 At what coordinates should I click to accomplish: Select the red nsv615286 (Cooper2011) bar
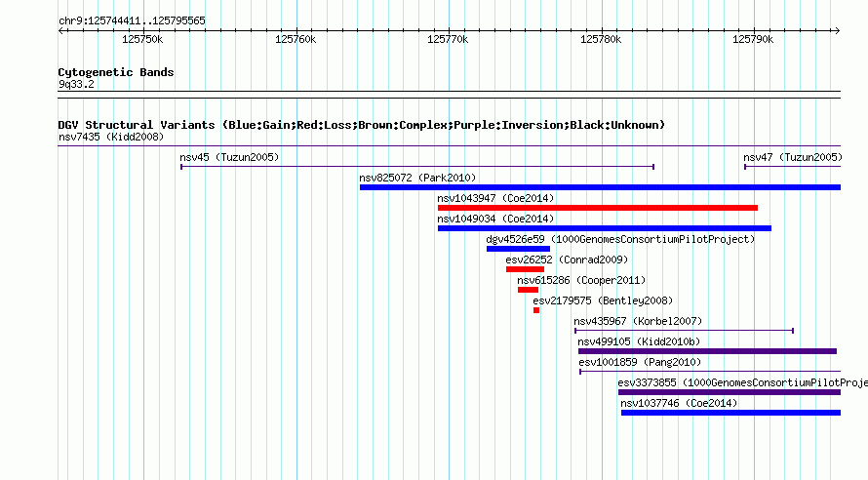click(x=528, y=290)
